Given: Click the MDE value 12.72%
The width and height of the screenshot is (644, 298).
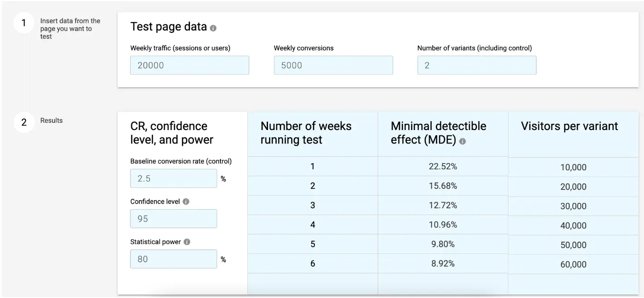Looking at the screenshot, I should pos(443,206).
